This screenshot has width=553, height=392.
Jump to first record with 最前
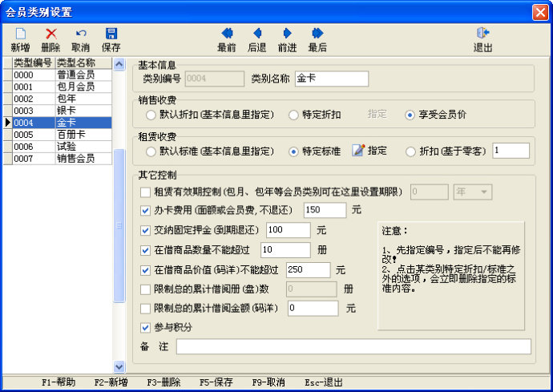tap(227, 34)
